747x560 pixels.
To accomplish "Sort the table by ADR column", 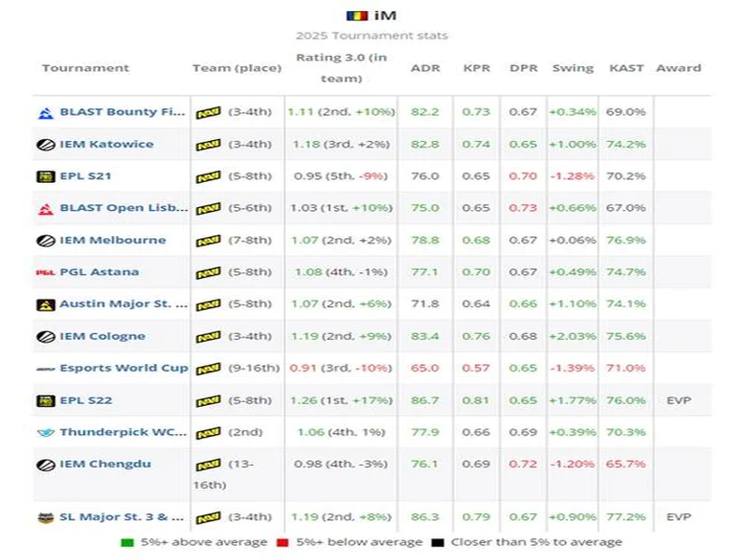I will pyautogui.click(x=427, y=68).
